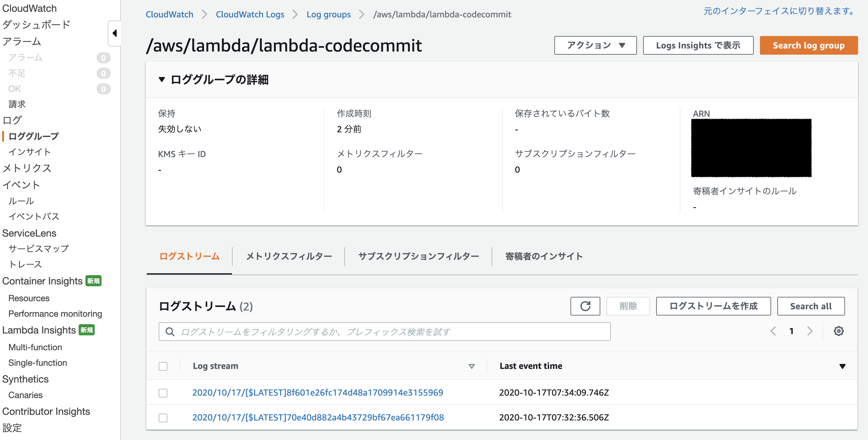Open Contributor Insights in sidebar

[46, 412]
